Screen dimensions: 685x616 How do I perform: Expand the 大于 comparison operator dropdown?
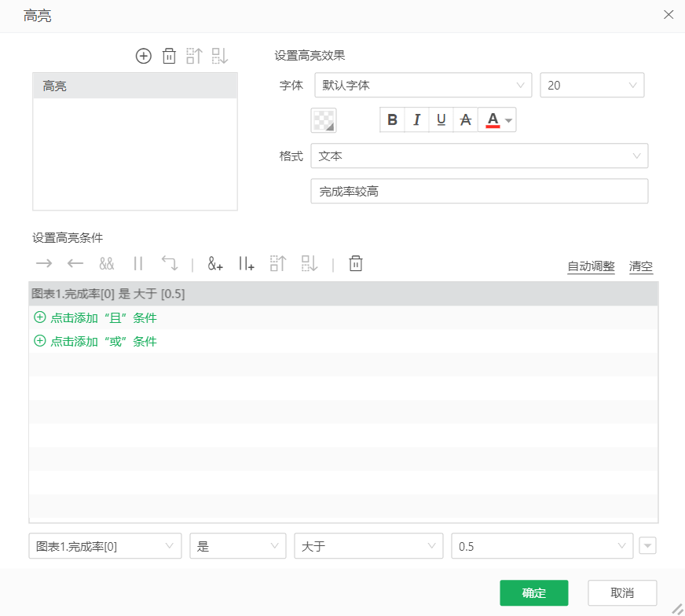pos(368,546)
